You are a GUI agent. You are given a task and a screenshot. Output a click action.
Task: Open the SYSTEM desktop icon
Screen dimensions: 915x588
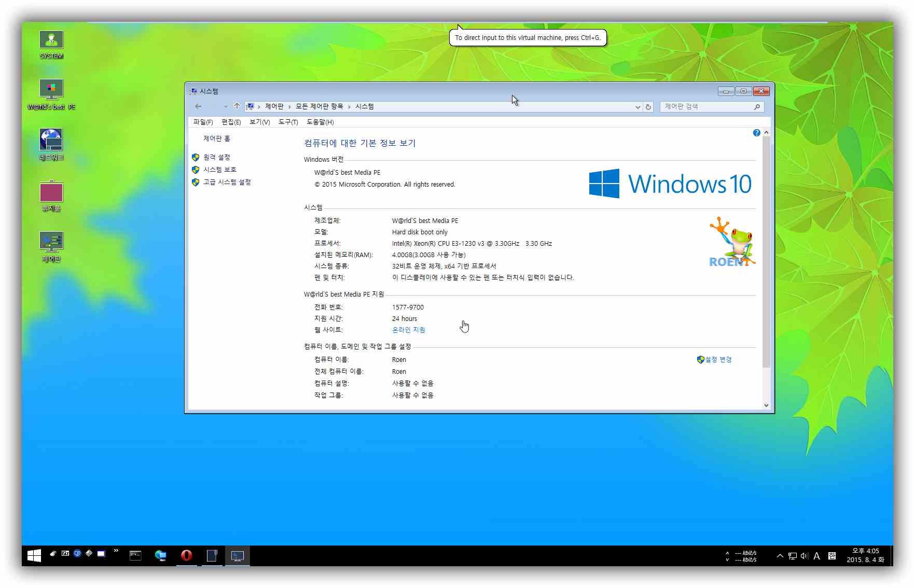click(51, 45)
